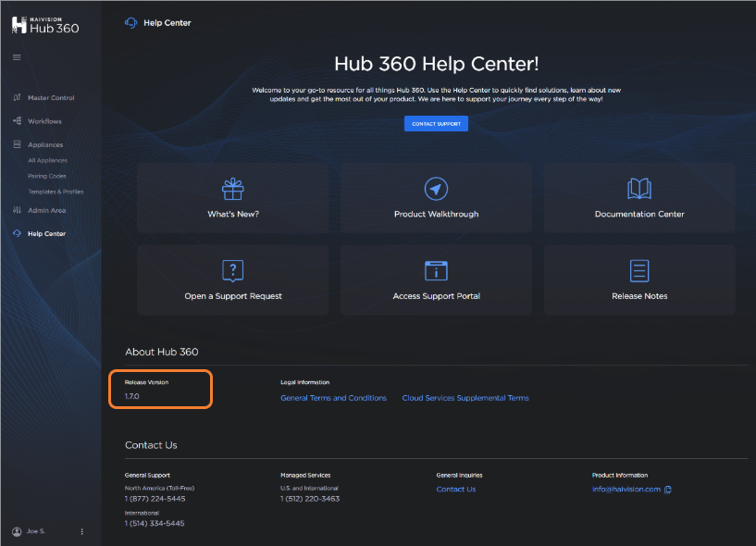Start the Product Walkthrough
This screenshot has height=546, width=756.
pyautogui.click(x=436, y=198)
